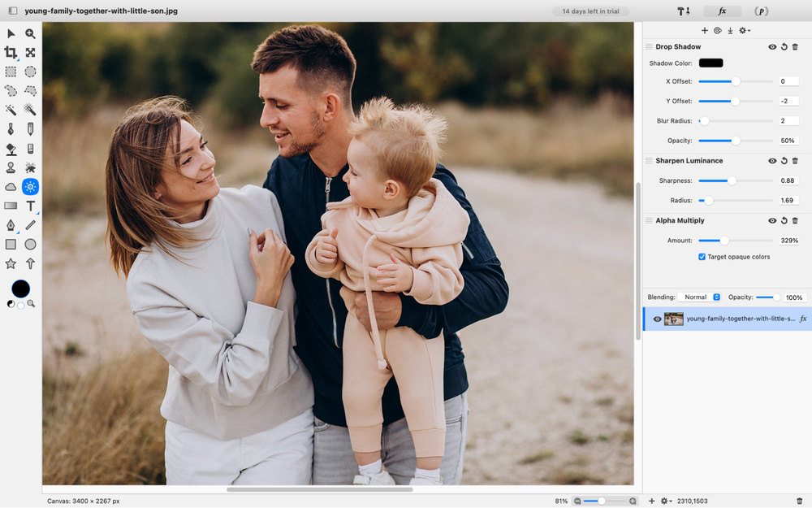
Task: Delete the Drop Shadow filter
Action: [x=795, y=47]
